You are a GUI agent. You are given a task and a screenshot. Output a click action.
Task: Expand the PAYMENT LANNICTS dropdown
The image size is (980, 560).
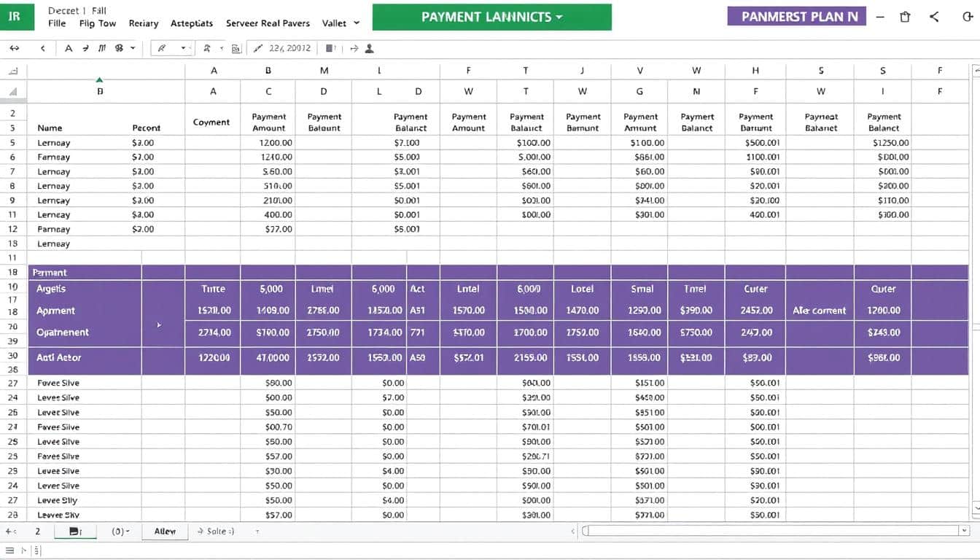pyautogui.click(x=492, y=17)
